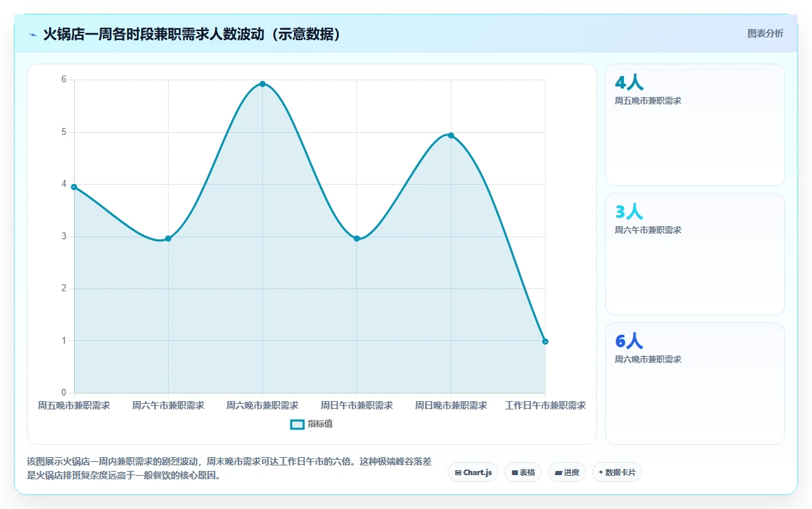812x509 pixels.
Task: Click the y-axis value 6
Action: [64, 80]
